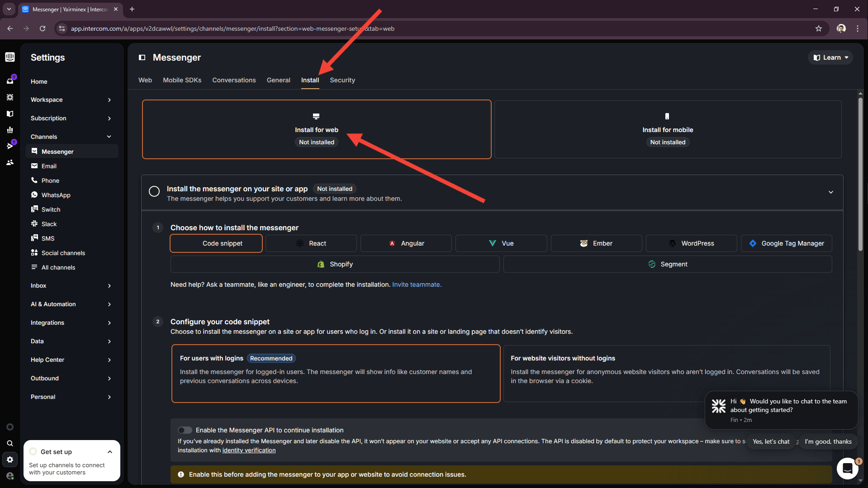Image resolution: width=868 pixels, height=488 pixels.
Task: View site information icon in address bar
Action: coord(62,28)
